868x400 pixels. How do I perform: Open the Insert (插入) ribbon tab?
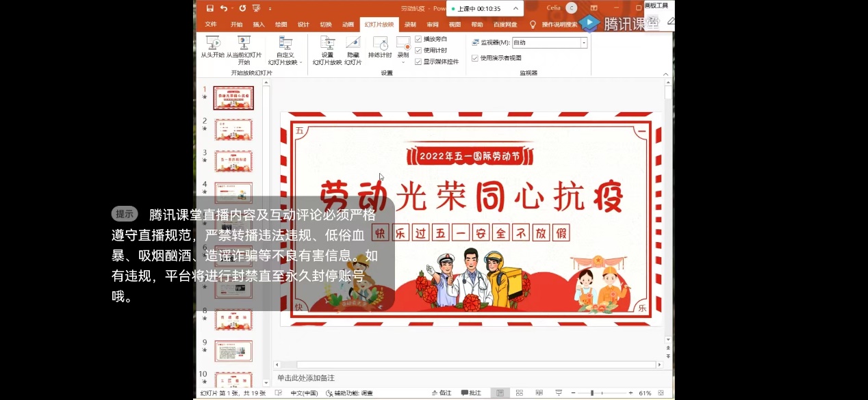click(259, 25)
